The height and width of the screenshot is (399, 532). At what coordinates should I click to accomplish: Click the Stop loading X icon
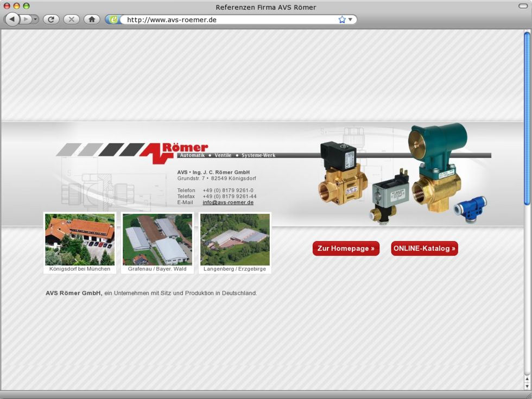tap(71, 20)
